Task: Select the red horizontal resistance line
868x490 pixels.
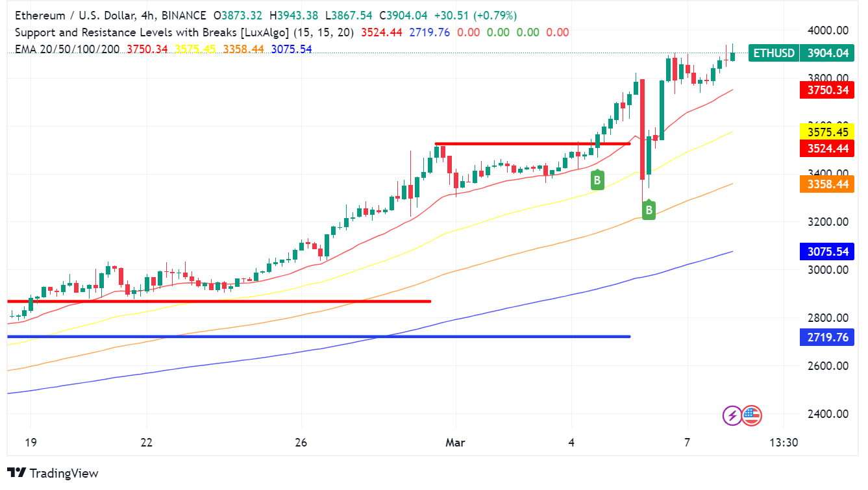Action: click(x=532, y=143)
